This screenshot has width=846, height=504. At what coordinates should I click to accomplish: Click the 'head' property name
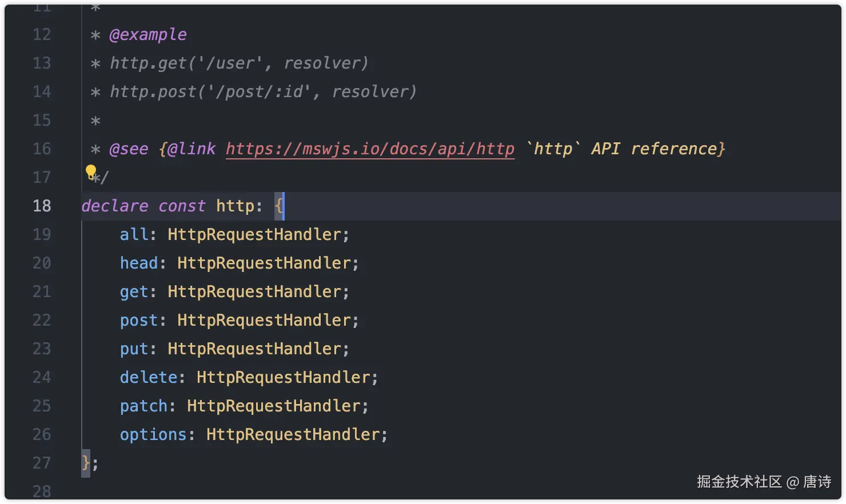[138, 263]
